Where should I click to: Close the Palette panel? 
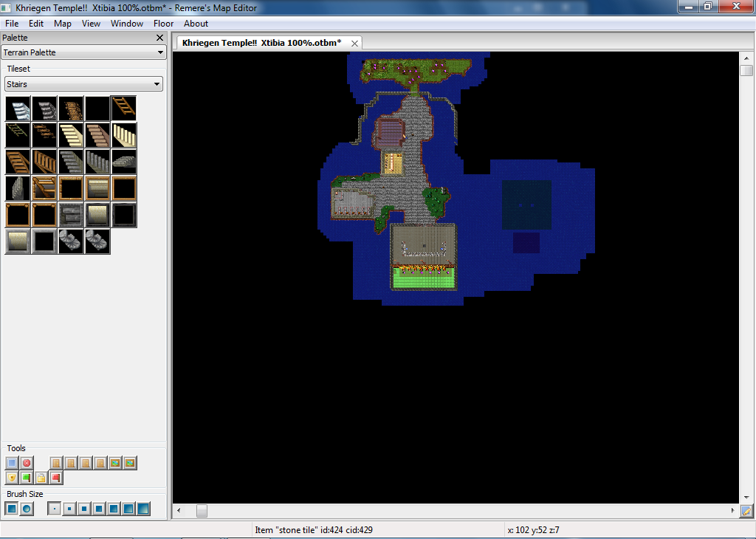click(159, 38)
